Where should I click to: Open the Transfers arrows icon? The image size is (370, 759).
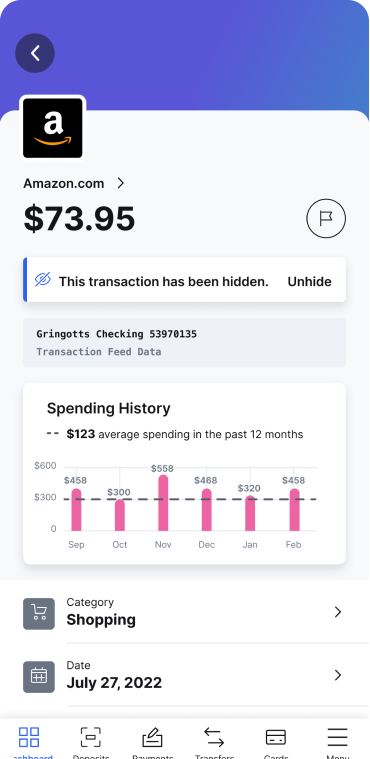coord(214,737)
